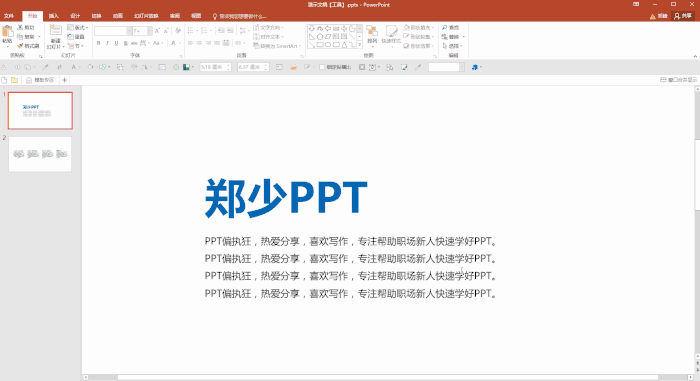Click the green-blue color swatch in add-in toolbar
This screenshot has width=700, height=381.
[x=186, y=67]
